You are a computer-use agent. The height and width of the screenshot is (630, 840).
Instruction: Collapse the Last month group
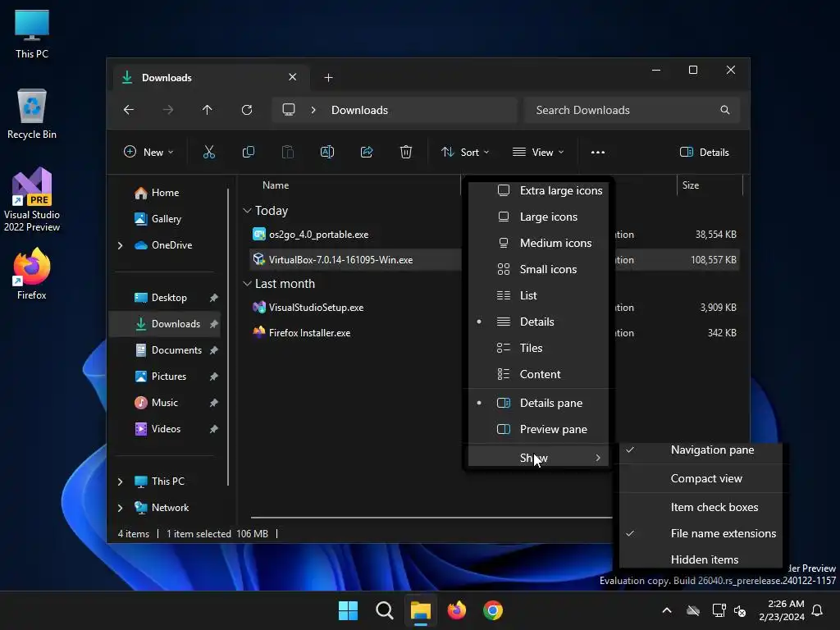[x=247, y=283]
